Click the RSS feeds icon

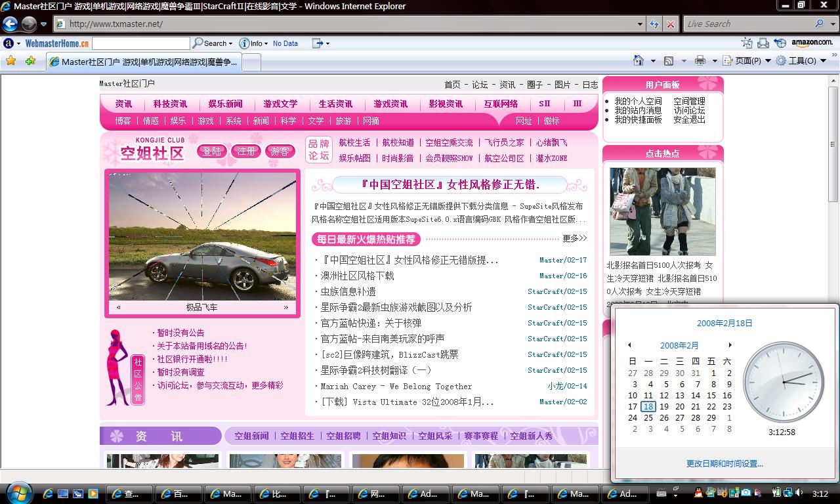tap(669, 61)
